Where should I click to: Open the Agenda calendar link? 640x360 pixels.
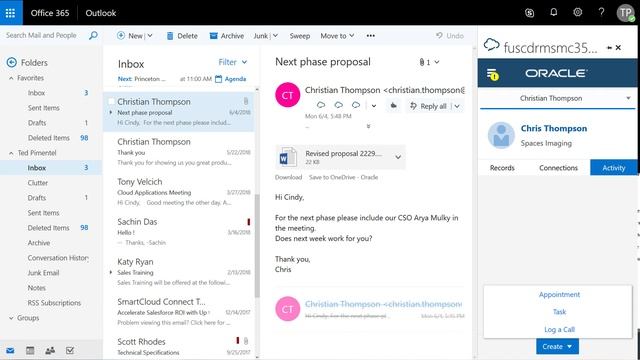(x=231, y=79)
